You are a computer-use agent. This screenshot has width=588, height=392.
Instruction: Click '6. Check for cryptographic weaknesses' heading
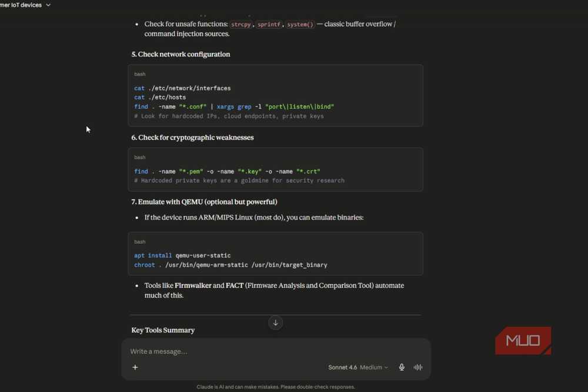tap(192, 138)
